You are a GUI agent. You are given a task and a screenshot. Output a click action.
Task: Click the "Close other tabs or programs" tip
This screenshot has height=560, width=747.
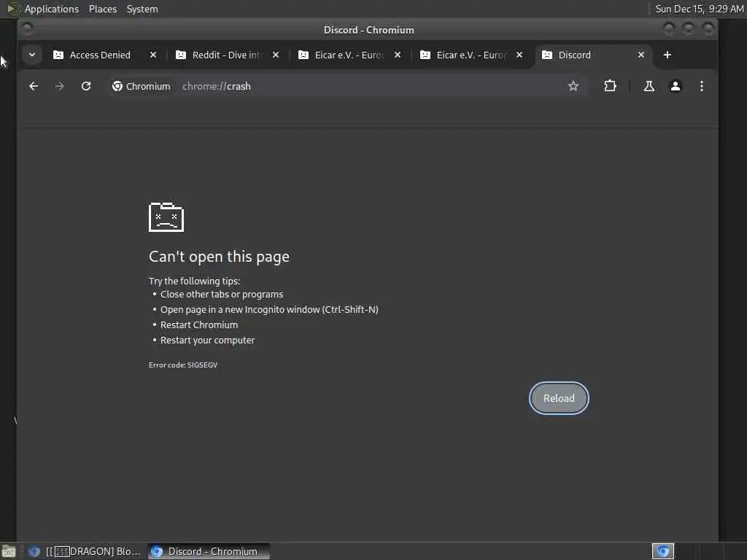pyautogui.click(x=222, y=295)
